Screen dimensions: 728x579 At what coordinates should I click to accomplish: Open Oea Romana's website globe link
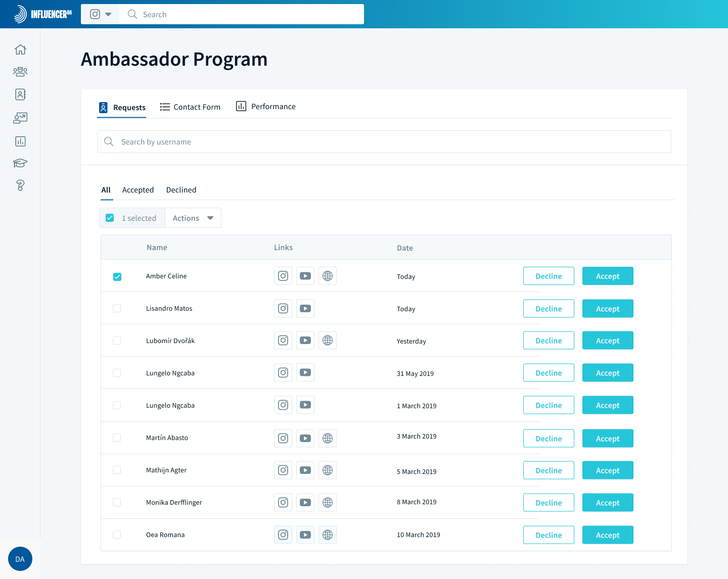pos(328,535)
